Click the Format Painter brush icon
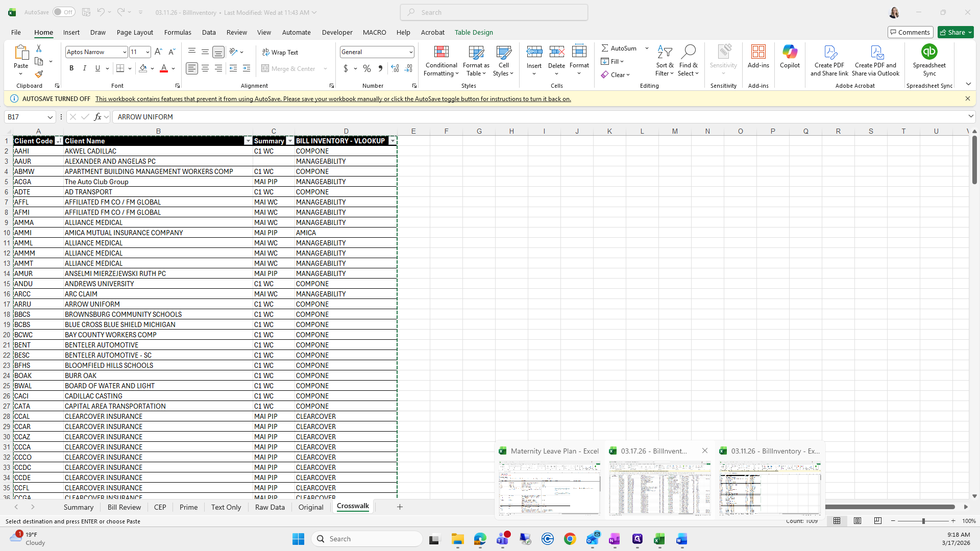 click(39, 74)
